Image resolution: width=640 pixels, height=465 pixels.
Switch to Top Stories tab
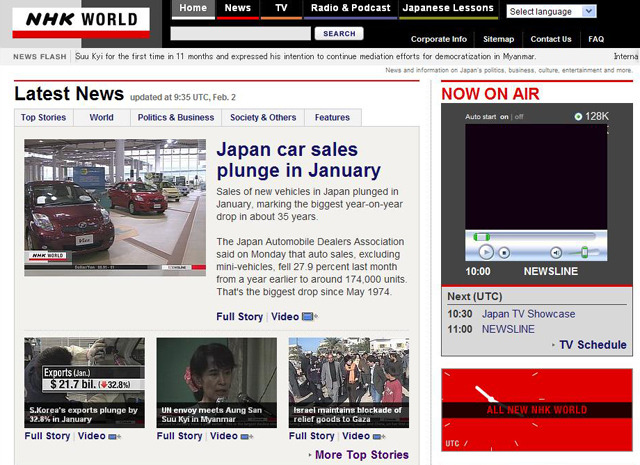[44, 118]
